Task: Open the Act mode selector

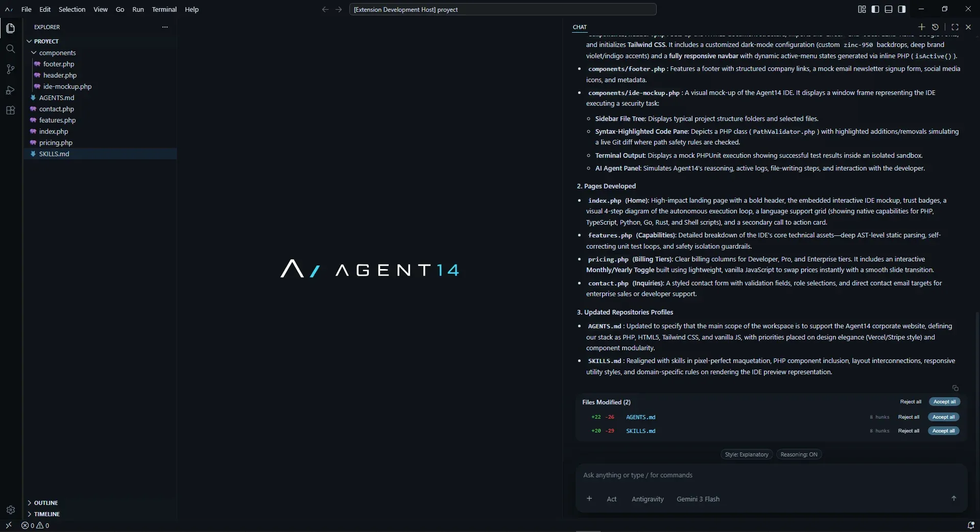Action: [x=611, y=499]
